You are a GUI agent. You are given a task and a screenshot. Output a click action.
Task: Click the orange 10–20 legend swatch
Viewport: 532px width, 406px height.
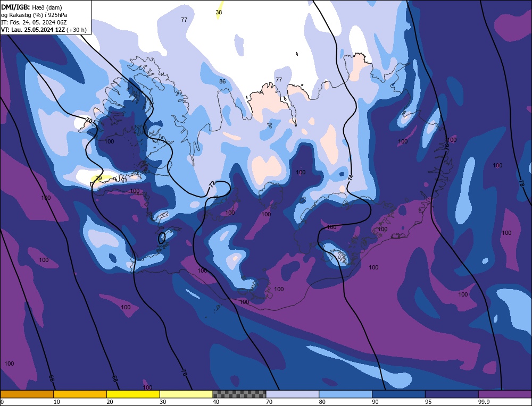[80, 394]
